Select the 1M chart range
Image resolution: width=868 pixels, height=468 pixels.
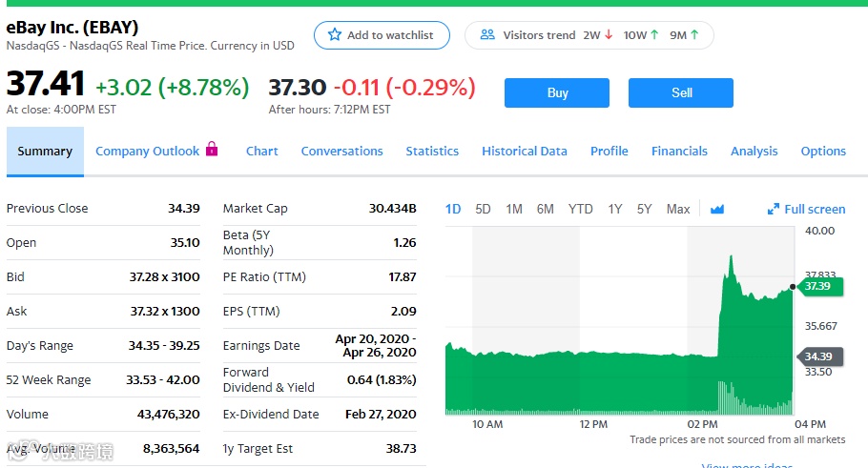tap(514, 209)
